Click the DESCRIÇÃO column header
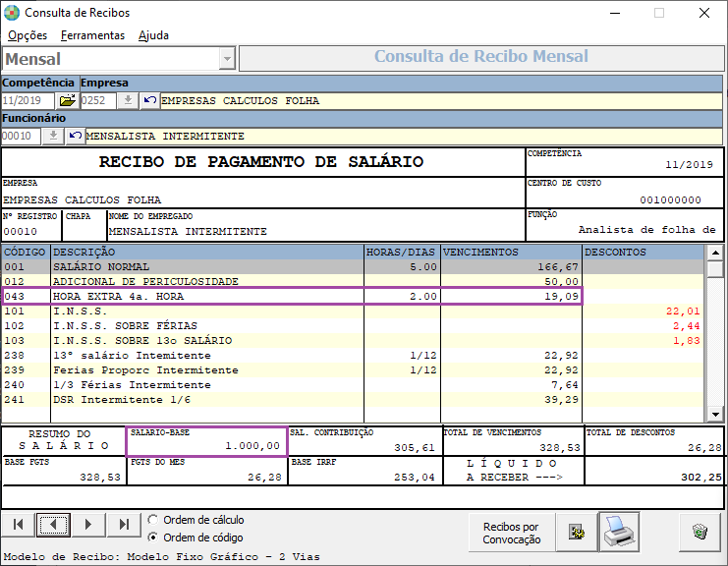 (x=207, y=253)
